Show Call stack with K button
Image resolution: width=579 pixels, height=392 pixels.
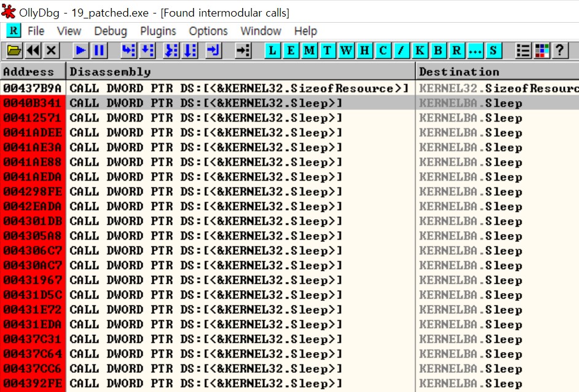420,50
